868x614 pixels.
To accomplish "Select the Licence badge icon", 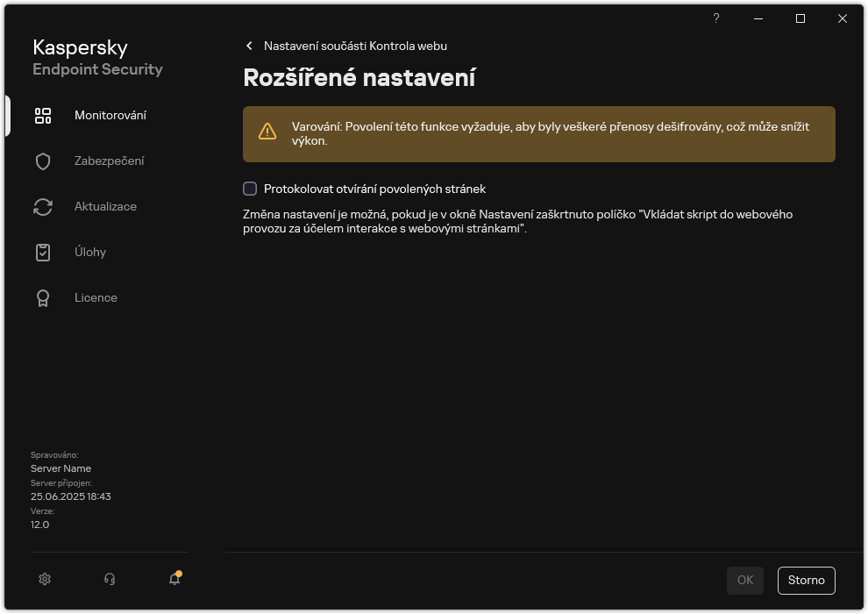I will [x=43, y=297].
